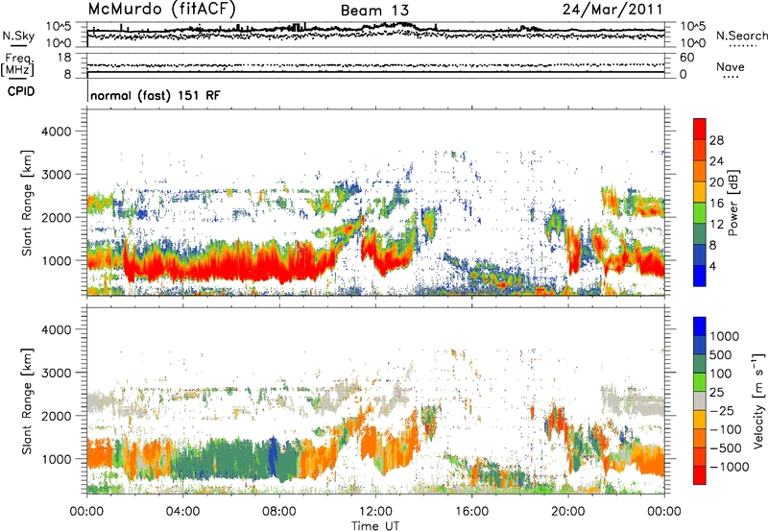The height and width of the screenshot is (532, 768).
Task: Click the -1000 tick on velocity colorbar
Action: click(729, 467)
